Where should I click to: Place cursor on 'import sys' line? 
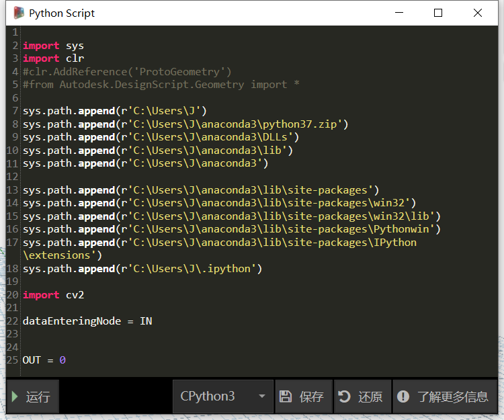[53, 46]
